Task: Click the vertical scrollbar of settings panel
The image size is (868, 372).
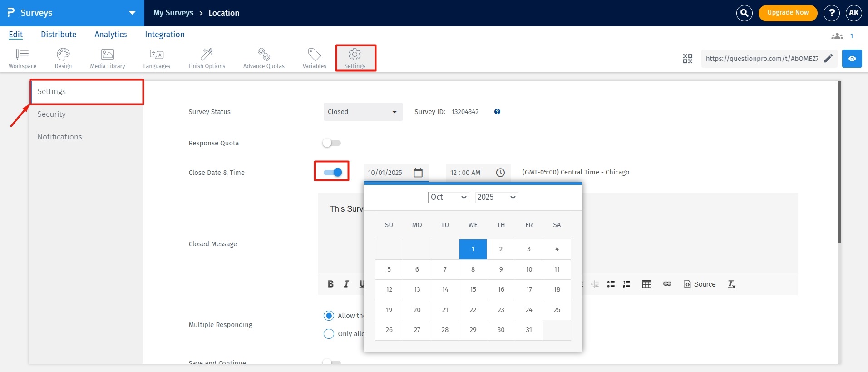Action: click(x=839, y=162)
